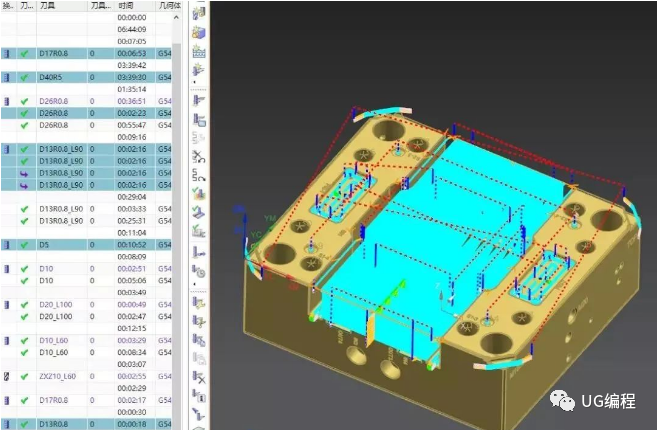Click the Edit Object icon with yellow highlight
Image resolution: width=657 pixels, height=430 pixels.
point(199,303)
